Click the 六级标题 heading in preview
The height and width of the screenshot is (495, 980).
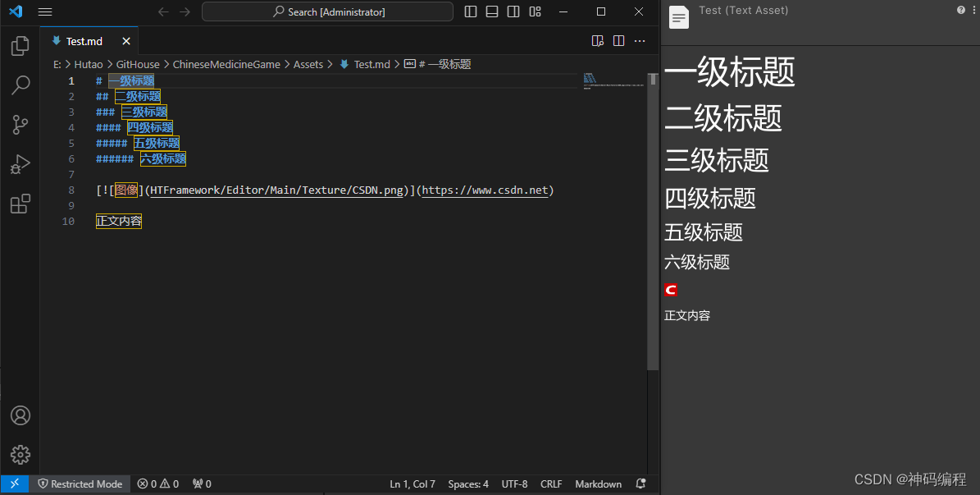click(x=697, y=262)
